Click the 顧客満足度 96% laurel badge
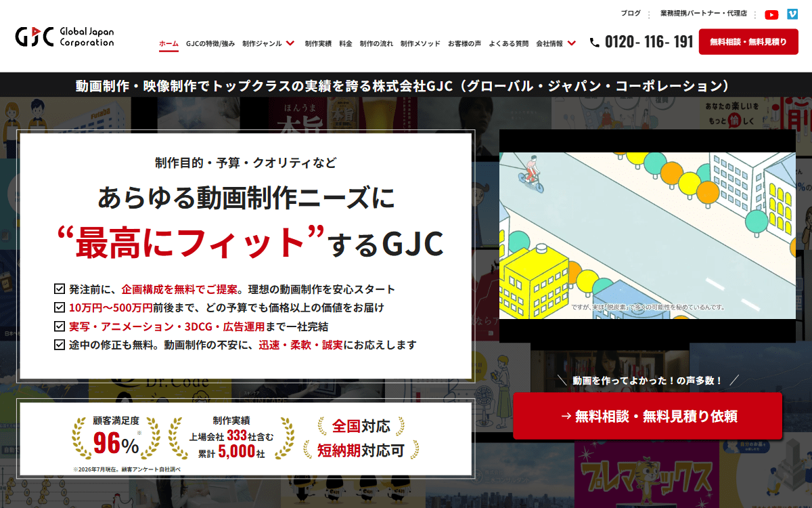Image resolution: width=812 pixels, height=508 pixels. [116, 438]
